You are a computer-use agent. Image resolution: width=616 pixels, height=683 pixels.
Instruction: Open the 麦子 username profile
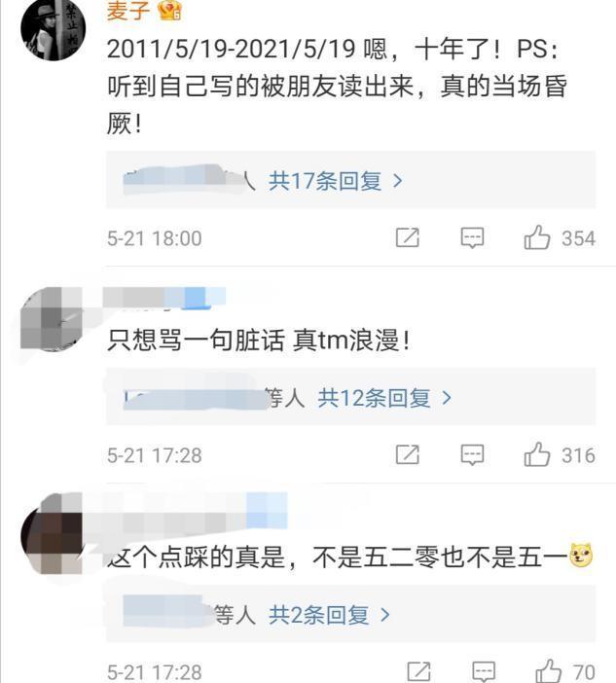coord(128,11)
